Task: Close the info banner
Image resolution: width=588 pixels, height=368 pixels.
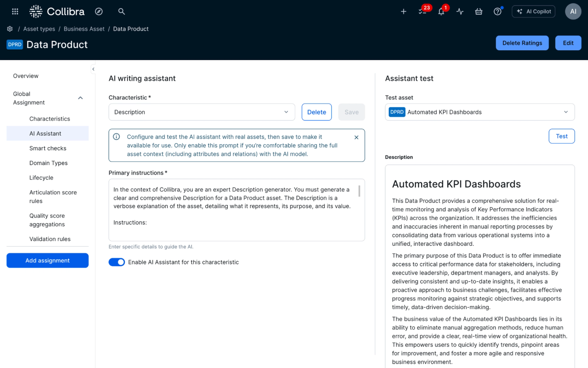Action: [x=356, y=137]
